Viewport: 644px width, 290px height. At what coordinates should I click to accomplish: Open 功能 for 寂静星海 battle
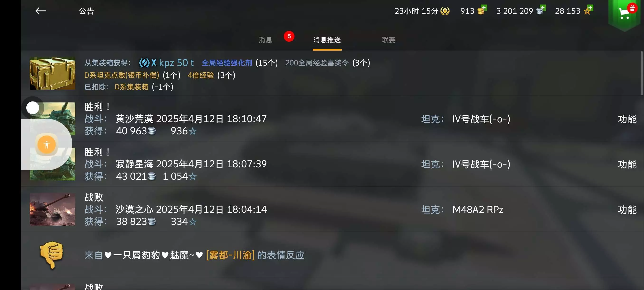[x=627, y=164]
